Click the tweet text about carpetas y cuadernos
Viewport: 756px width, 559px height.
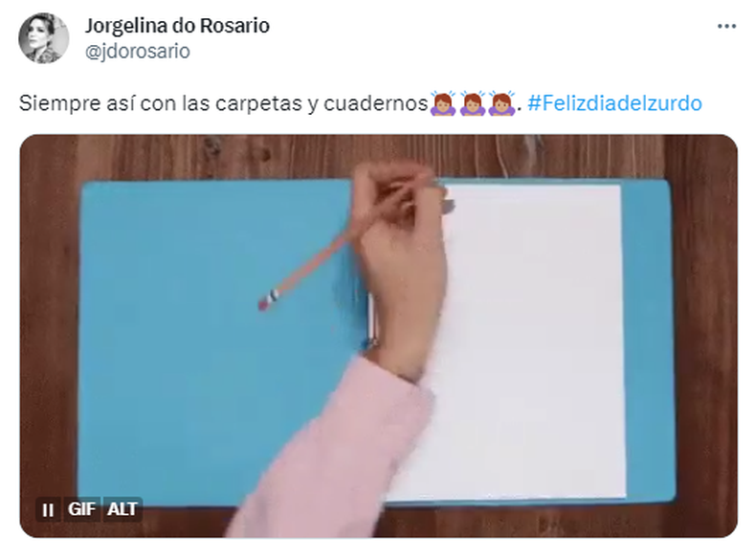click(223, 103)
